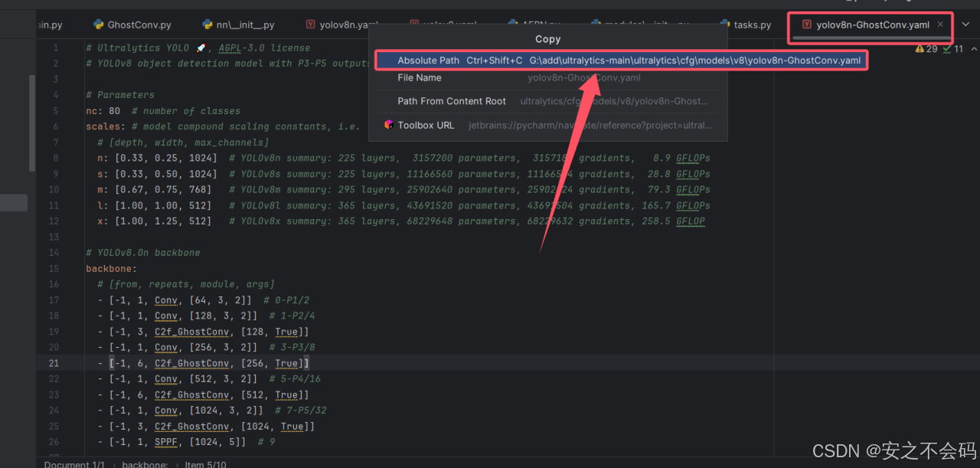The width and height of the screenshot is (980, 468).
Task: Open the 29 warnings inspection indicator
Action: tap(926, 48)
